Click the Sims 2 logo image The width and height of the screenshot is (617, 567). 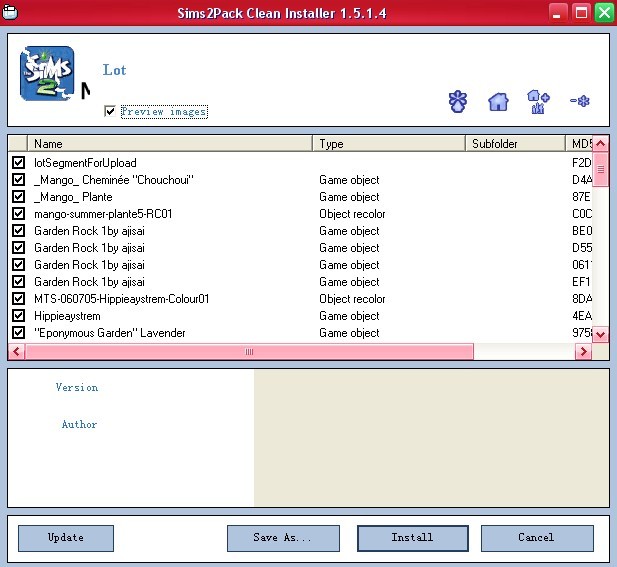coord(47,74)
